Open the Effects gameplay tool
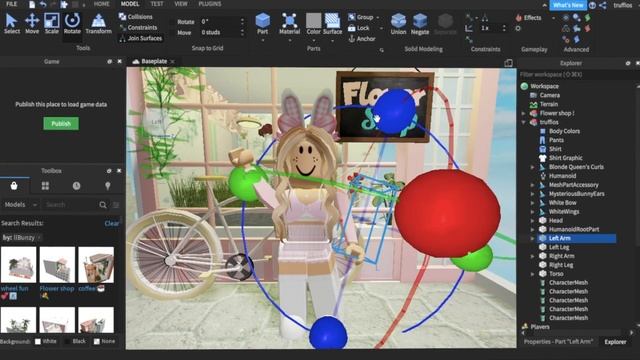 (528, 18)
